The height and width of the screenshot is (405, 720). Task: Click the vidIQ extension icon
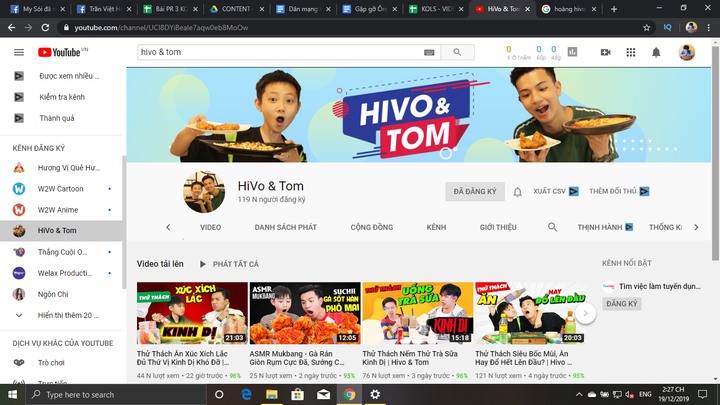pyautogui.click(x=668, y=28)
